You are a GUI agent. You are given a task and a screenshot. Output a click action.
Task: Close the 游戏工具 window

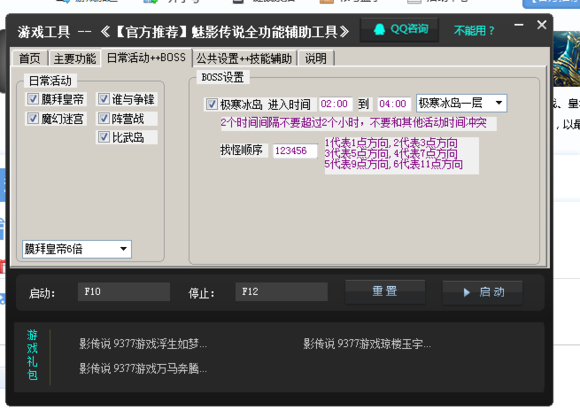[542, 25]
